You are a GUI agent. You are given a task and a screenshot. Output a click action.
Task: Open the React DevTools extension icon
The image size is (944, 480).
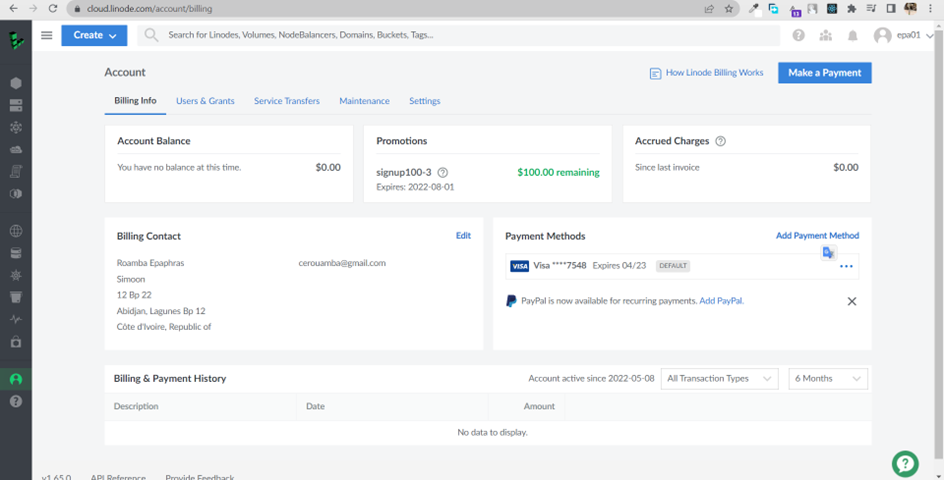[x=832, y=8]
